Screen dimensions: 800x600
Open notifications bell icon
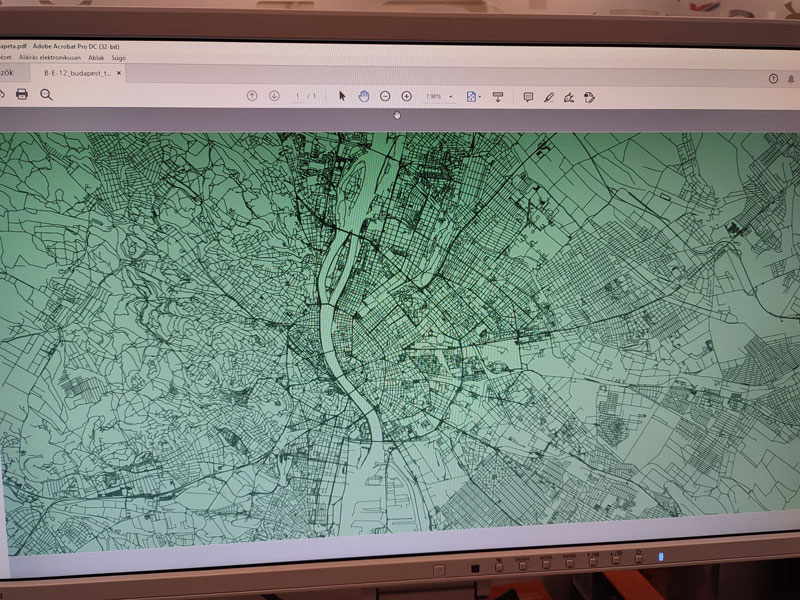click(791, 79)
